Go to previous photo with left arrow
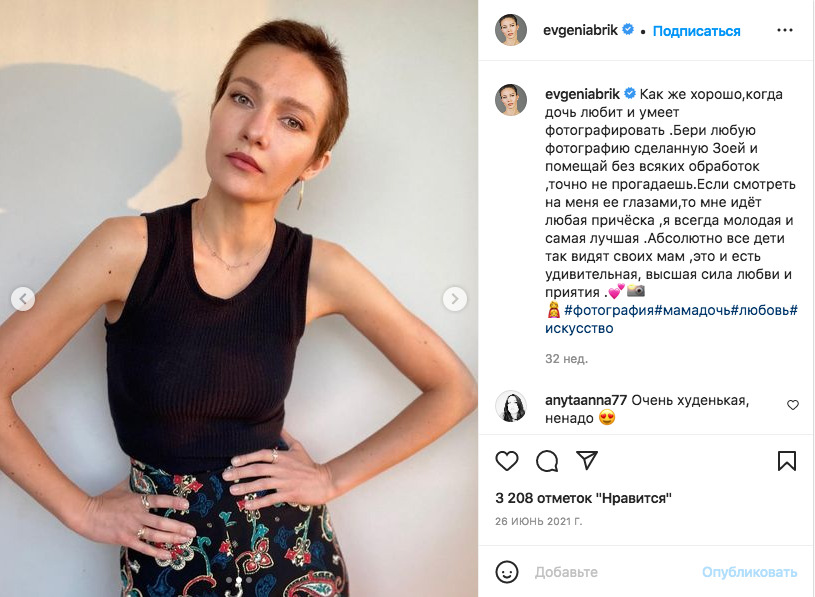815x597 pixels. (x=23, y=299)
